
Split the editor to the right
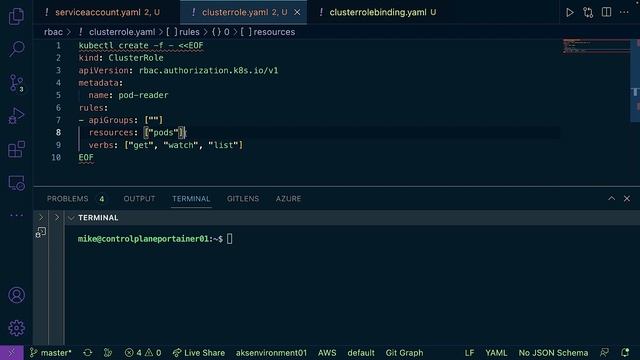pos(606,12)
